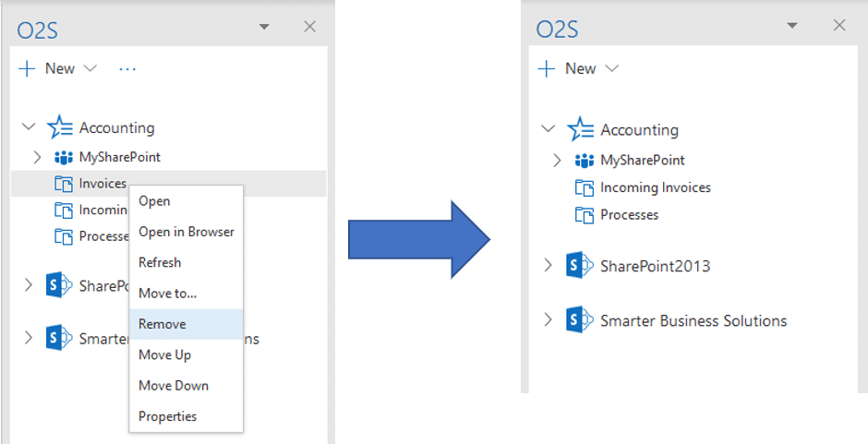868x444 pixels.
Task: Click the O2S title in right pane
Action: tap(557, 30)
